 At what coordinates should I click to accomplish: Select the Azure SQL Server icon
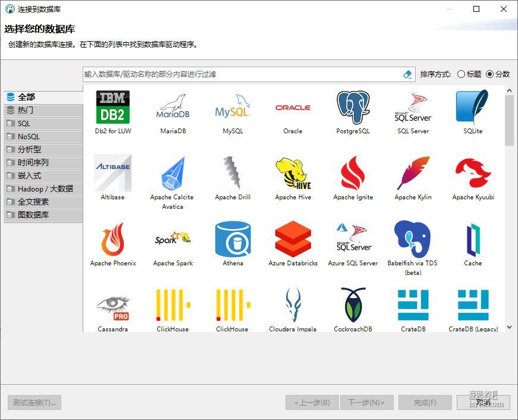[x=353, y=238]
